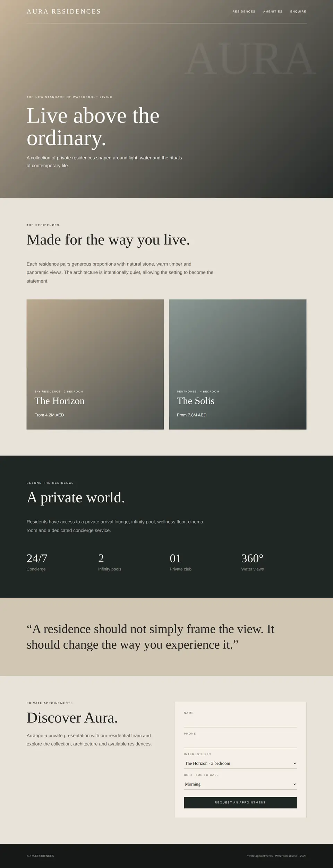Click 'Made for the way you live.' heading

click(x=108, y=240)
